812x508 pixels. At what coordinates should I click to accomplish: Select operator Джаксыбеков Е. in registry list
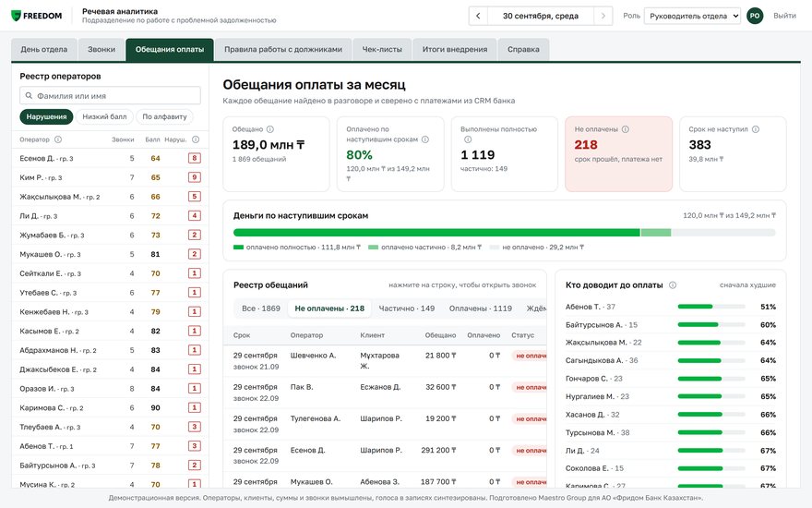[110, 369]
